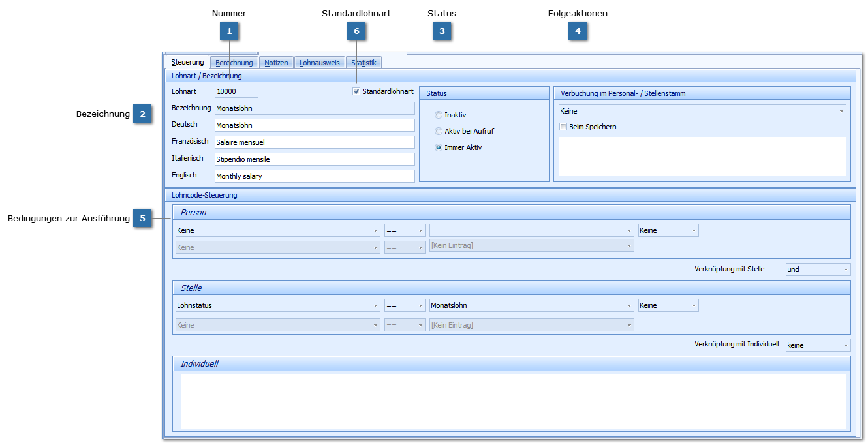868x445 pixels.
Task: Go to the Statistik tab
Action: pyautogui.click(x=364, y=63)
